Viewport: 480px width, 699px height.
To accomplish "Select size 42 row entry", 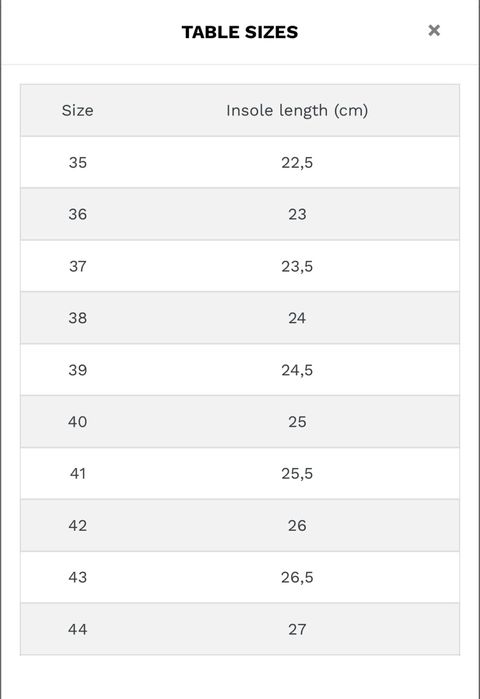I will tap(78, 525).
